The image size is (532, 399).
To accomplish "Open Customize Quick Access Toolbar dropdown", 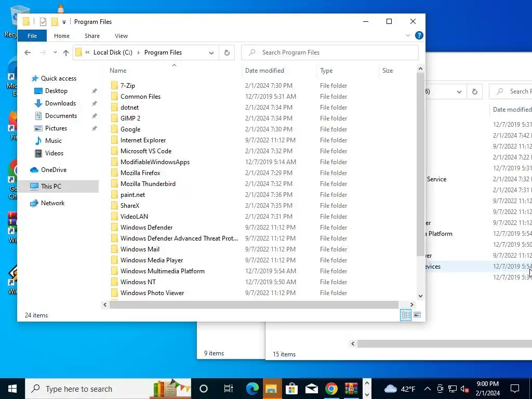I will (x=64, y=22).
